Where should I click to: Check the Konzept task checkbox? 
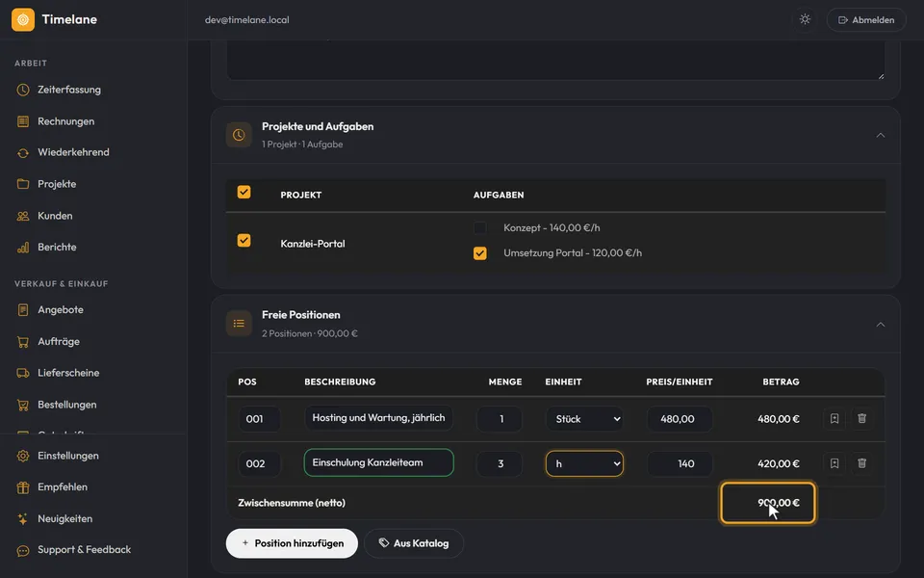point(480,227)
